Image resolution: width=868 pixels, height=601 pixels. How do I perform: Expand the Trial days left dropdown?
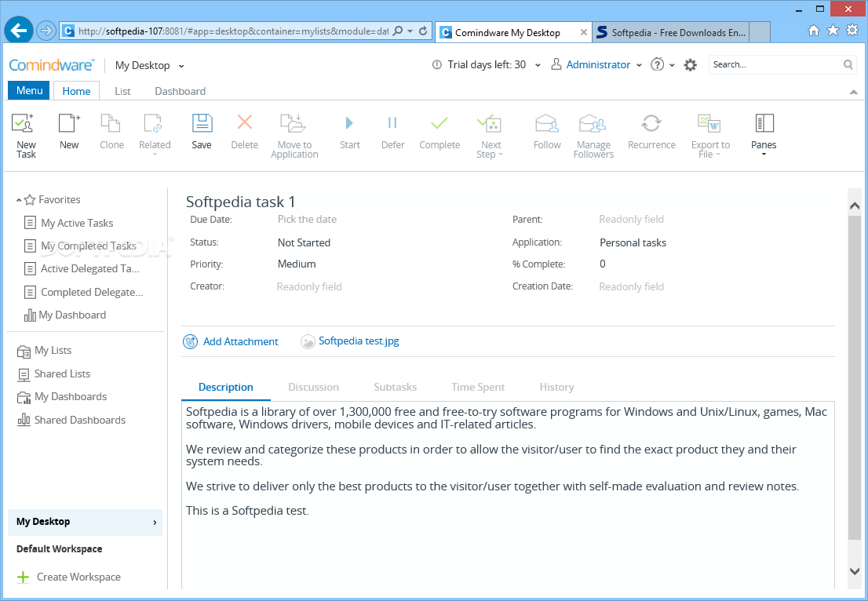coord(538,65)
